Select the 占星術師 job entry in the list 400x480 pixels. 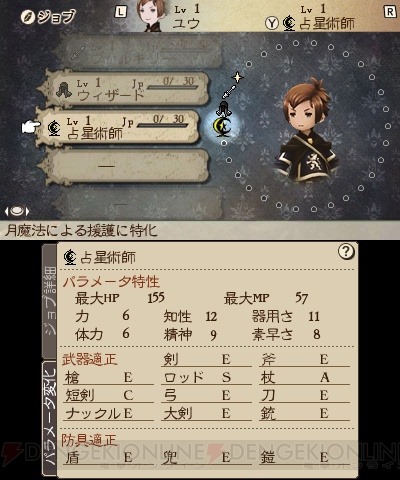click(118, 128)
